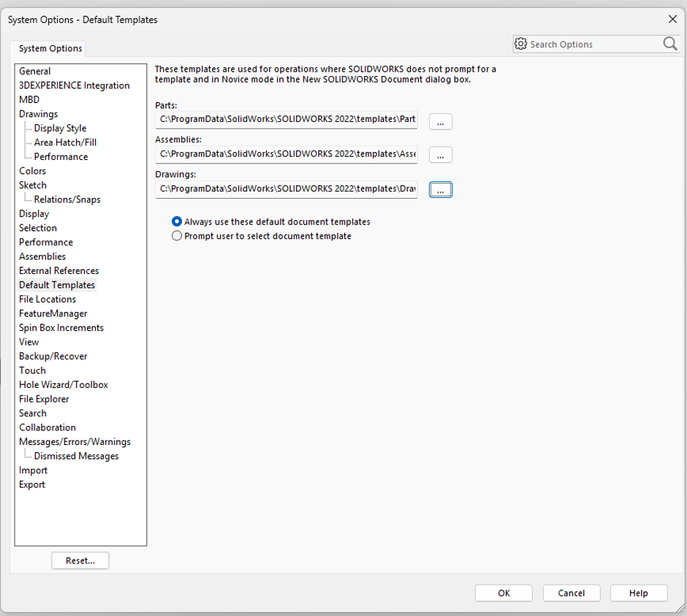The image size is (687, 616).
Task: Open Help for this dialog
Action: click(638, 593)
